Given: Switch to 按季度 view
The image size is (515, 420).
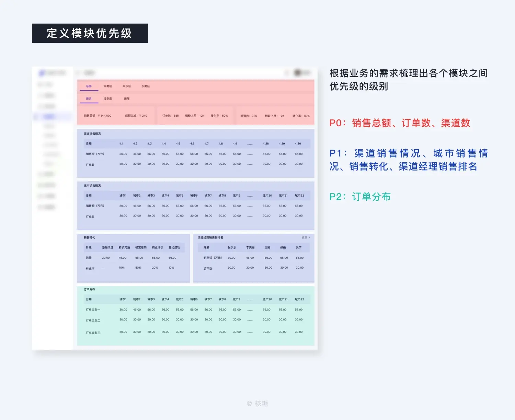Looking at the screenshot, I should pyautogui.click(x=108, y=98).
